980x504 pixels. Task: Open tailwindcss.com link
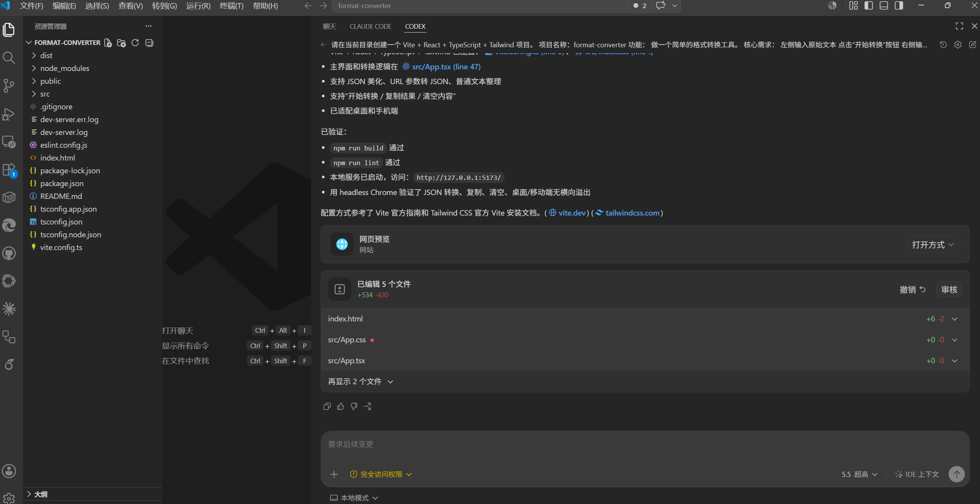627,213
